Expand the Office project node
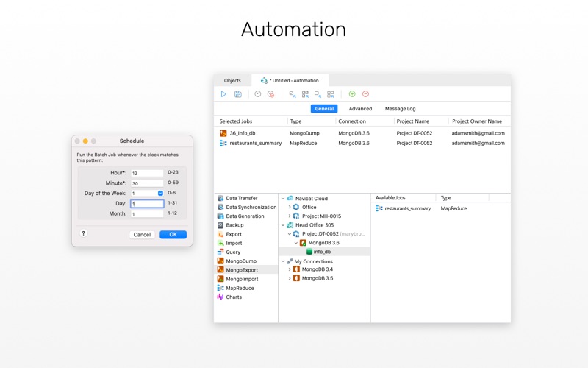The width and height of the screenshot is (588, 368). 290,208
